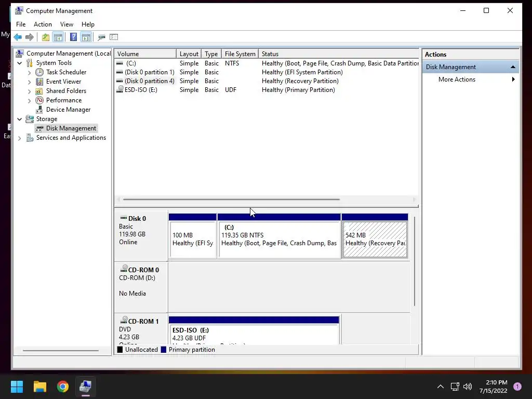
Task: Open the Windows Start button
Action: click(17, 387)
